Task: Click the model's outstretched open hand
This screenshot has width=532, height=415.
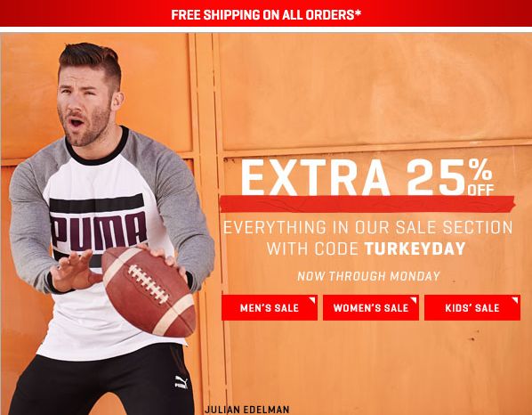Action: coord(71,270)
